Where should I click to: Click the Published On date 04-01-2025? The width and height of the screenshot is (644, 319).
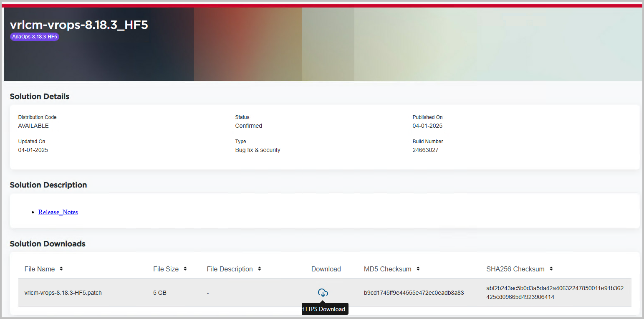pos(427,126)
